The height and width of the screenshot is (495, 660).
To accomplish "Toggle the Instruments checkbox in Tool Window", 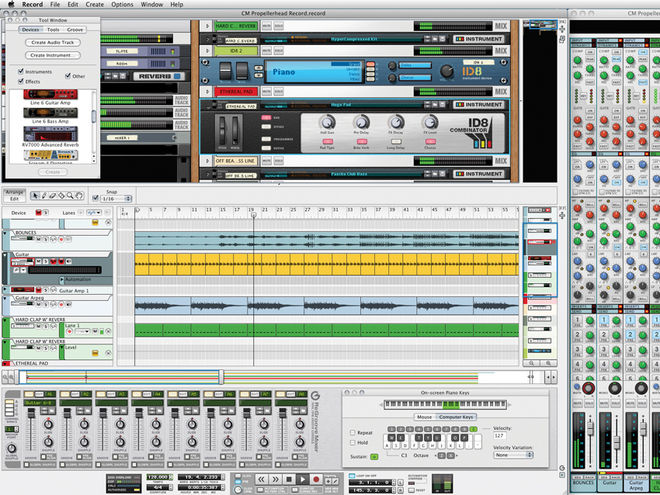I will [21, 72].
